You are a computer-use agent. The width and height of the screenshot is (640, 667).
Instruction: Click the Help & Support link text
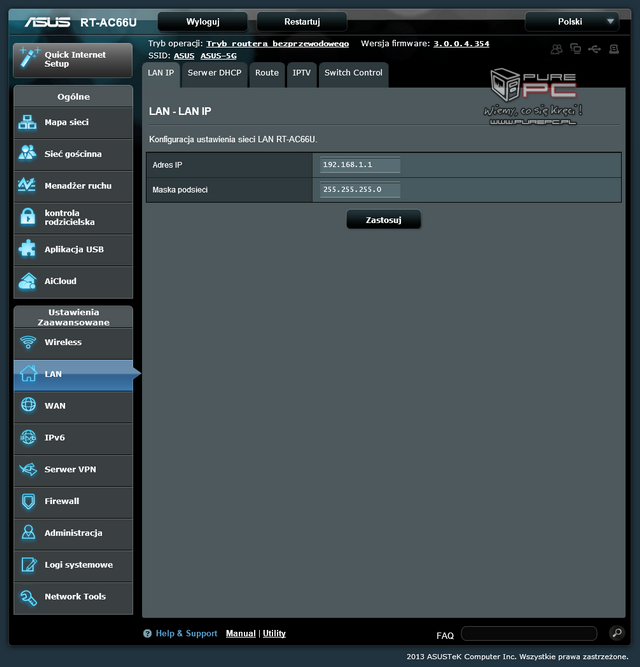tap(186, 633)
